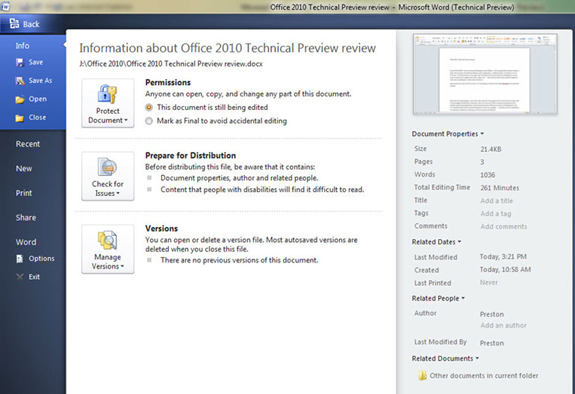Open the Print tab

24,193
